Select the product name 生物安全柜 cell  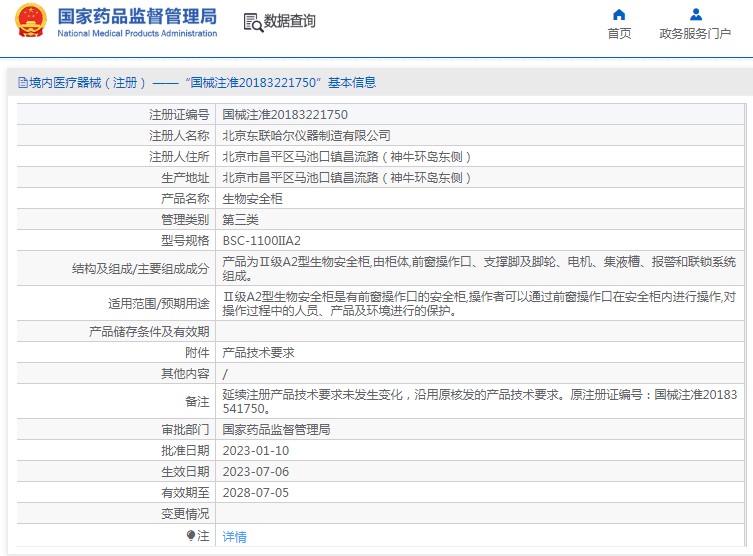coord(252,198)
